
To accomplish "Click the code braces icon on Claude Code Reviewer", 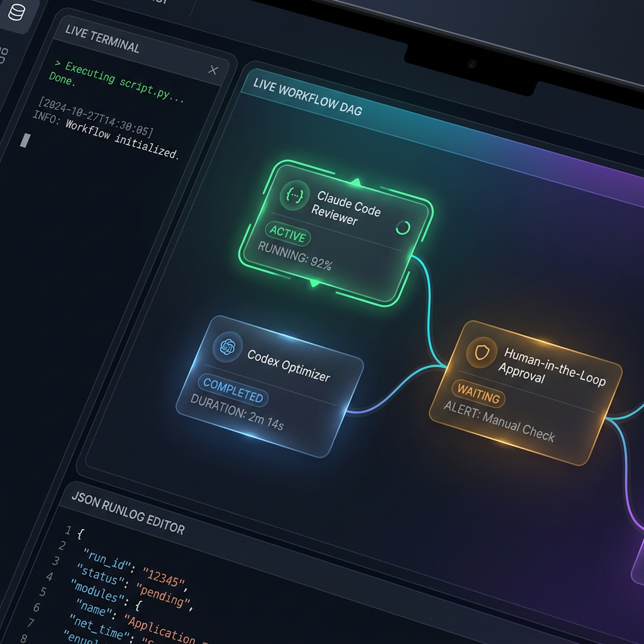I will coord(294,195).
